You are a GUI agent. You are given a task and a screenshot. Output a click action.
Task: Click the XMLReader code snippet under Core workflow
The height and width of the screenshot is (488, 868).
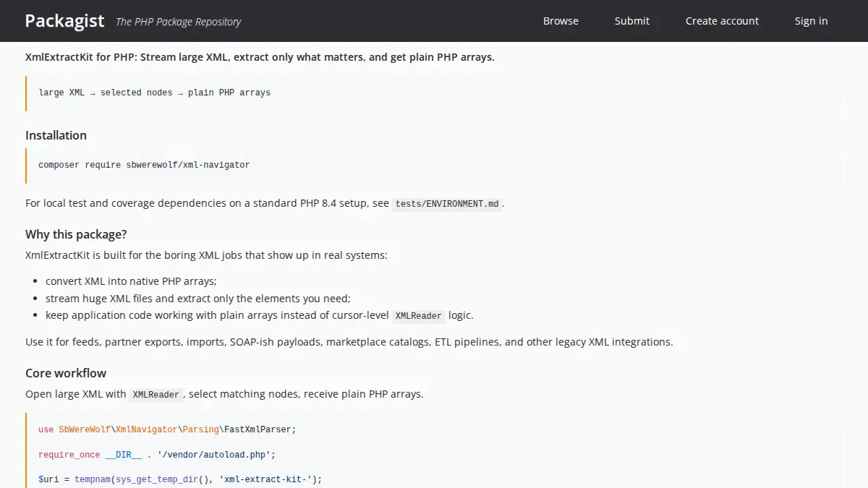pyautogui.click(x=156, y=394)
